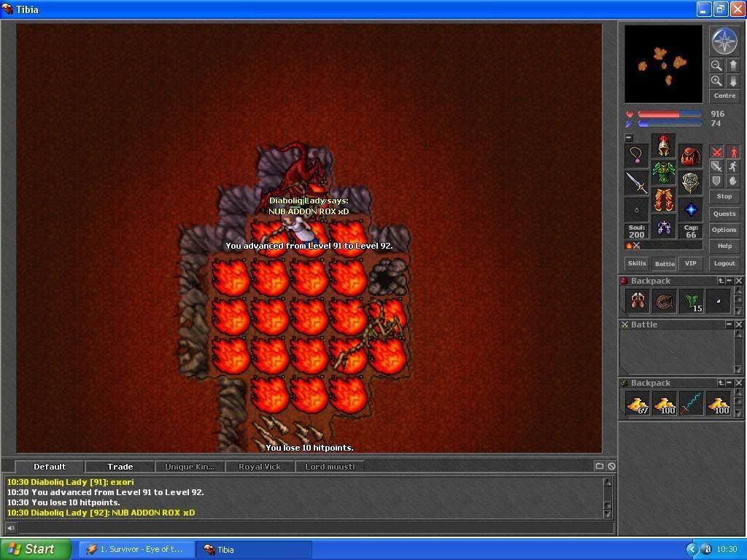Click the red health bar
This screenshot has height=560, width=747.
(x=670, y=114)
